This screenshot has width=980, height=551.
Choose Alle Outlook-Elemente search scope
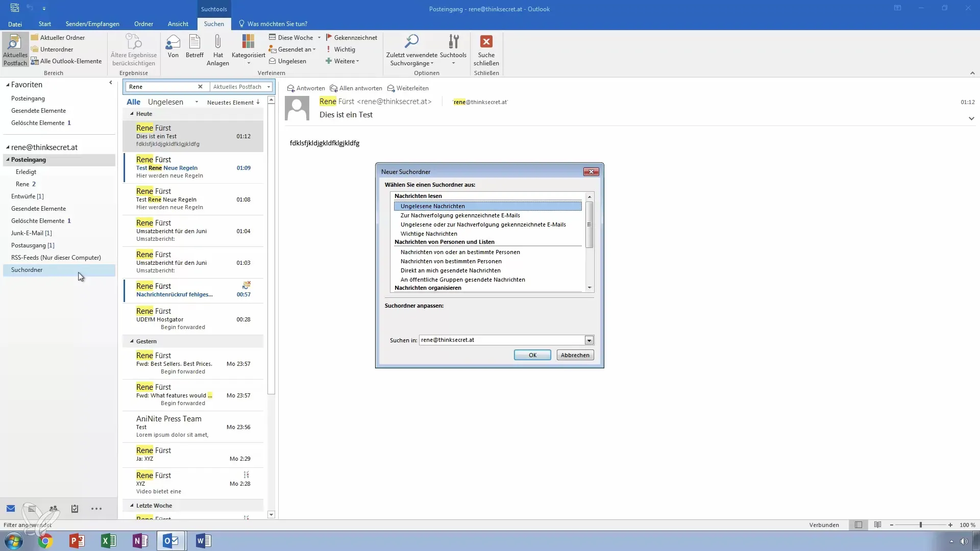pyautogui.click(x=66, y=61)
